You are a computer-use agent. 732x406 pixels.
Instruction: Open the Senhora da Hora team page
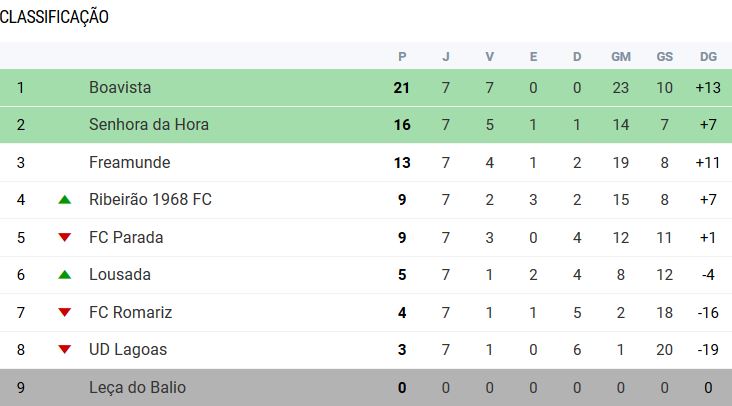[x=148, y=125]
